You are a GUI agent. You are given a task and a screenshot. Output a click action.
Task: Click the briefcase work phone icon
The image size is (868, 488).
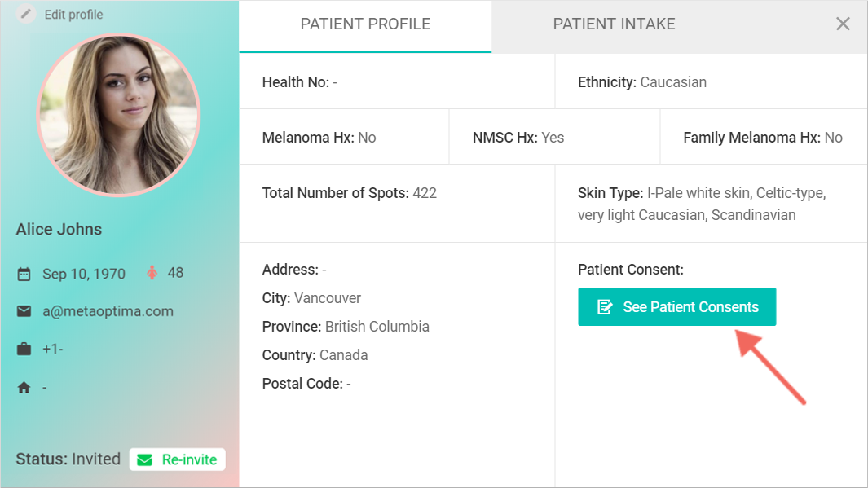[x=24, y=350]
